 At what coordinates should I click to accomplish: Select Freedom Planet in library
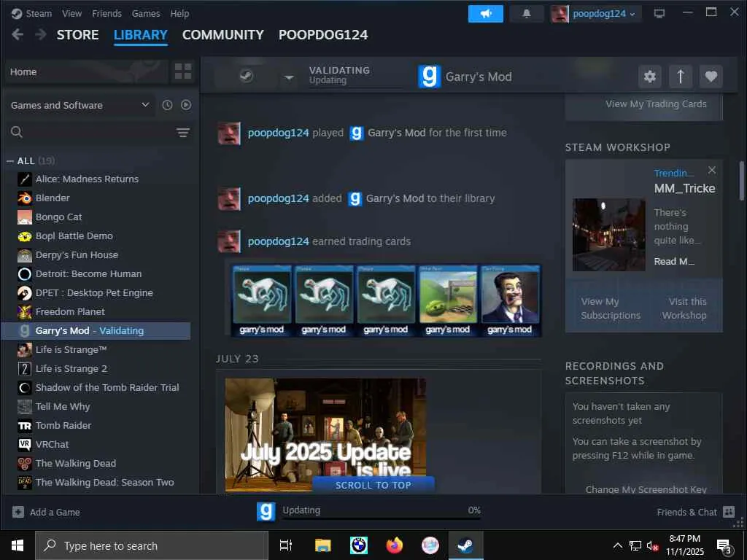tap(96, 312)
